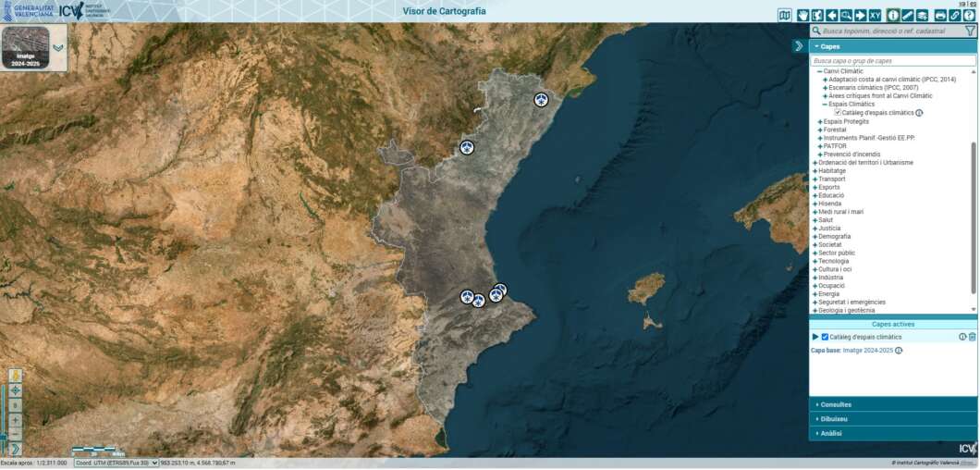Image resolution: width=980 pixels, height=470 pixels.
Task: Open the Dibuixeu accordion section
Action: (892, 419)
